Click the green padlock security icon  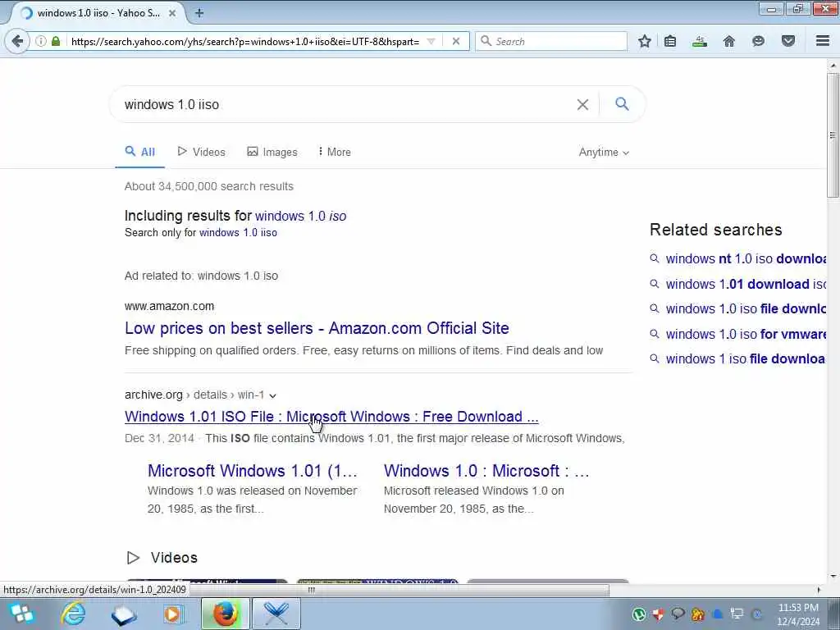[x=56, y=41]
